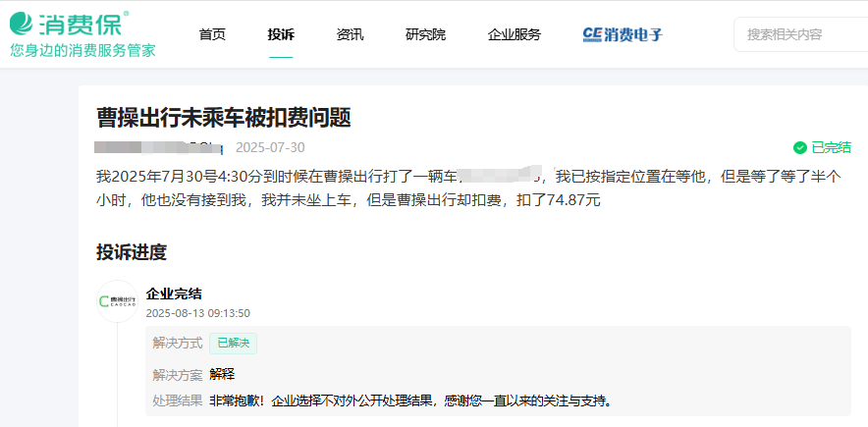This screenshot has height=427, width=868.
Task: Open the 研究院 menu item
Action: [426, 34]
